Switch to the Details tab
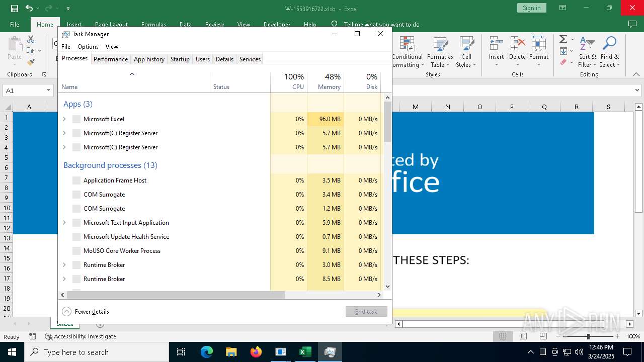 click(224, 59)
